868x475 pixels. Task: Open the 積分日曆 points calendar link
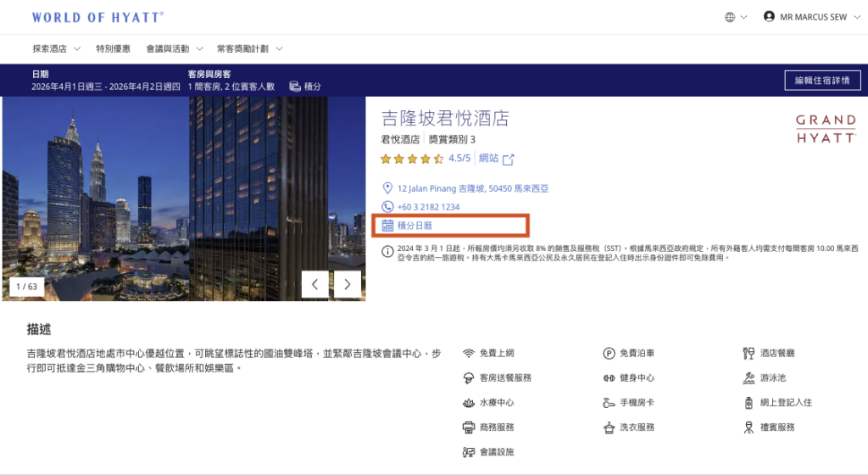click(415, 226)
